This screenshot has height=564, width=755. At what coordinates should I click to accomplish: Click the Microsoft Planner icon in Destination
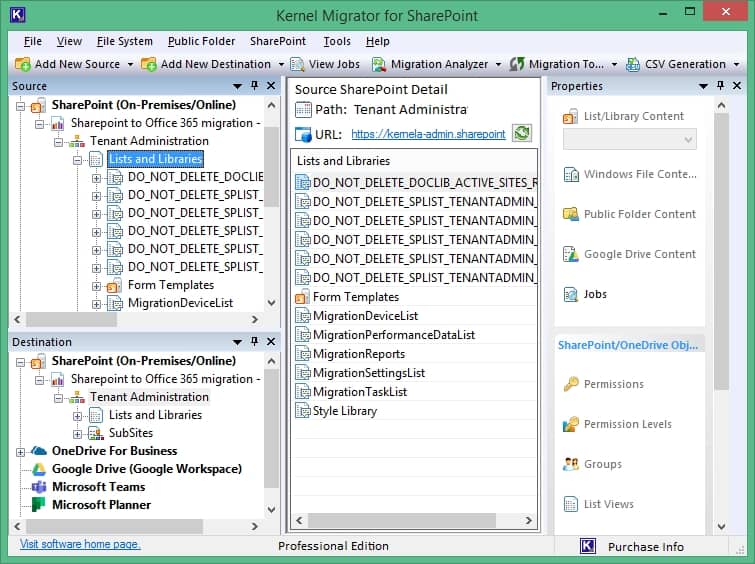pos(39,504)
